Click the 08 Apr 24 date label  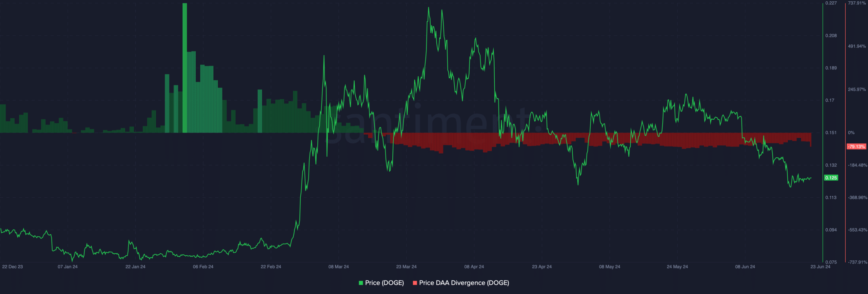(x=474, y=267)
